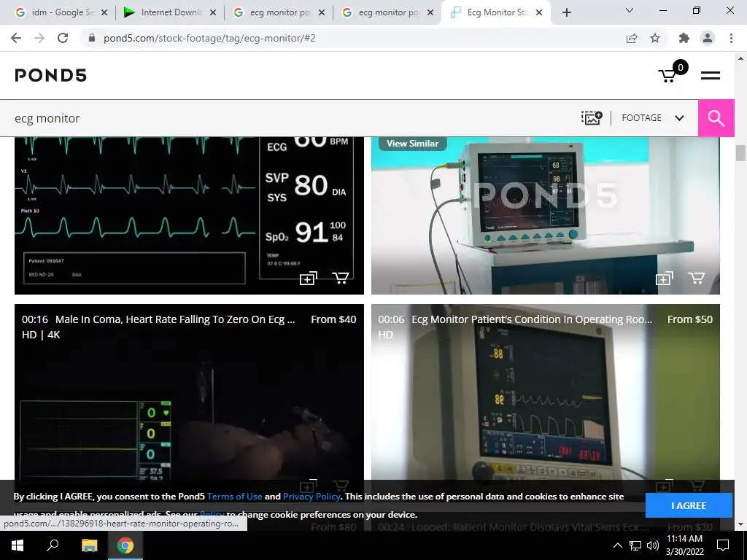
Task: Open Windows taskbar search
Action: [53, 545]
